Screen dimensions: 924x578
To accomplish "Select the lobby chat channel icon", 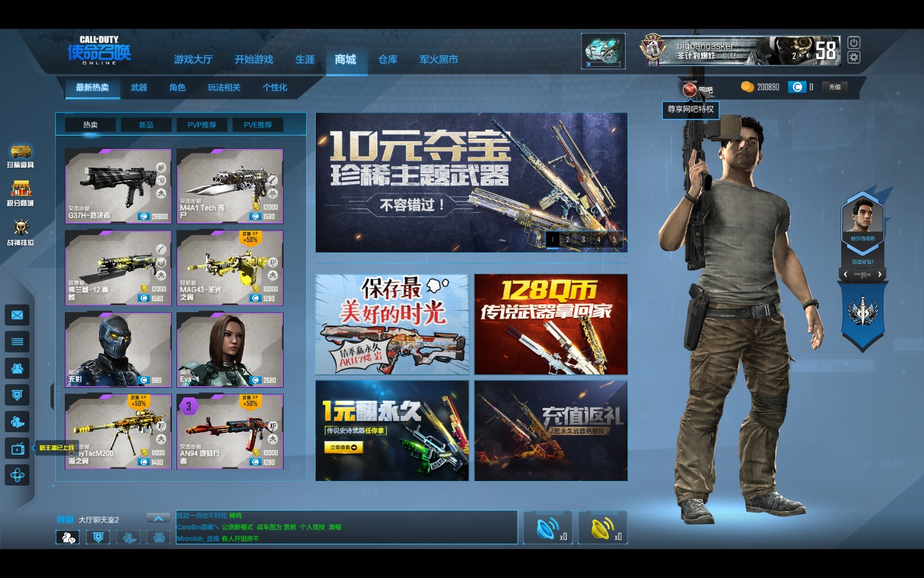I will pos(67,538).
